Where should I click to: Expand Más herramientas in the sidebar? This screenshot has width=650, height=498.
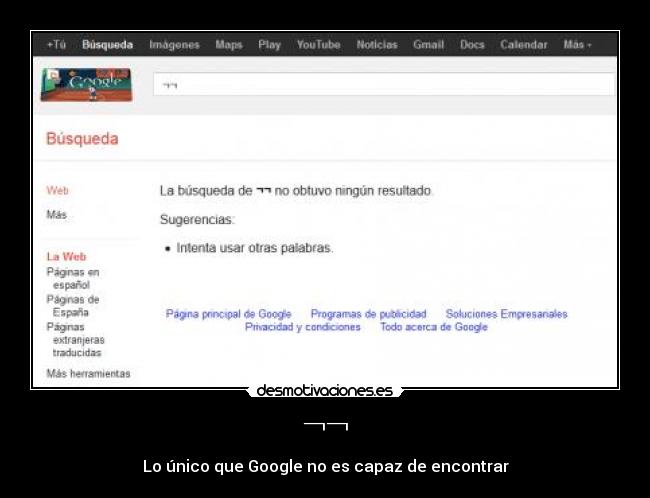[x=88, y=374]
